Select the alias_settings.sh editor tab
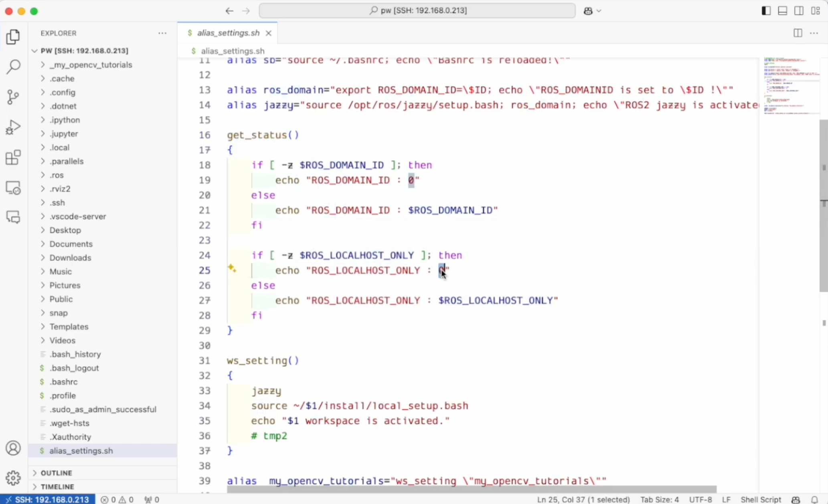Image resolution: width=828 pixels, height=504 pixels. (x=228, y=33)
